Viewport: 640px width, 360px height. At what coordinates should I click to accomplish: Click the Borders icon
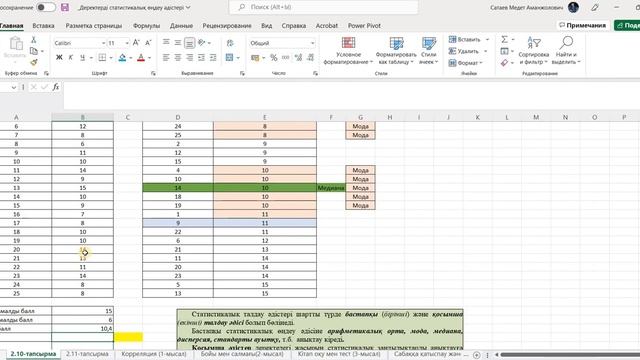[x=102, y=58]
